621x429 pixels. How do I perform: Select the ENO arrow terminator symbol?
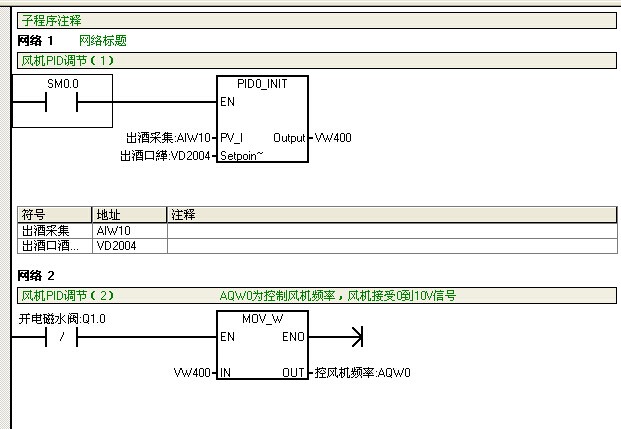[357, 337]
